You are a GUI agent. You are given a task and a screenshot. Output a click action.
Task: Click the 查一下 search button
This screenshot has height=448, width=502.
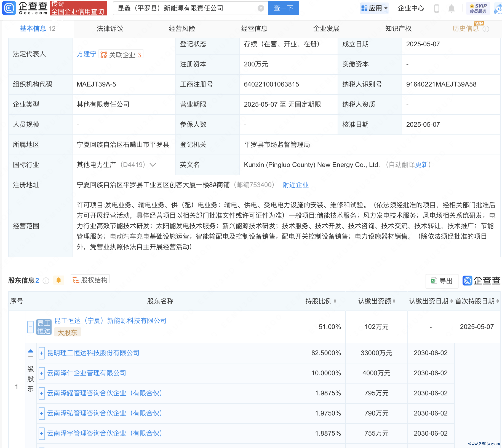click(283, 8)
